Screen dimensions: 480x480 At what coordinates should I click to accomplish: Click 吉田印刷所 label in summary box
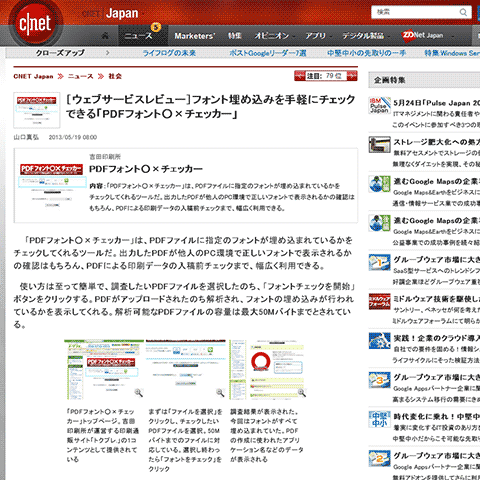105,156
